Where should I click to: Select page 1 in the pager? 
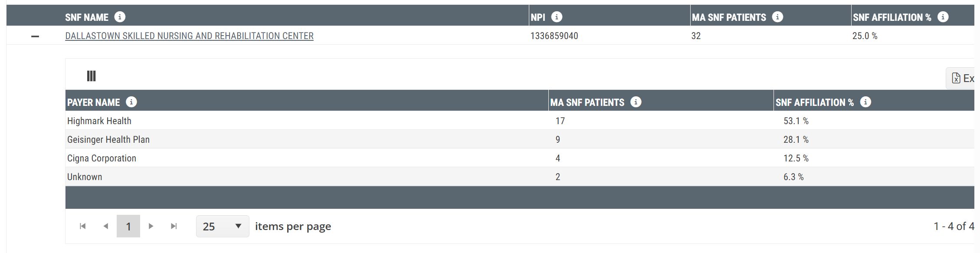[128, 226]
